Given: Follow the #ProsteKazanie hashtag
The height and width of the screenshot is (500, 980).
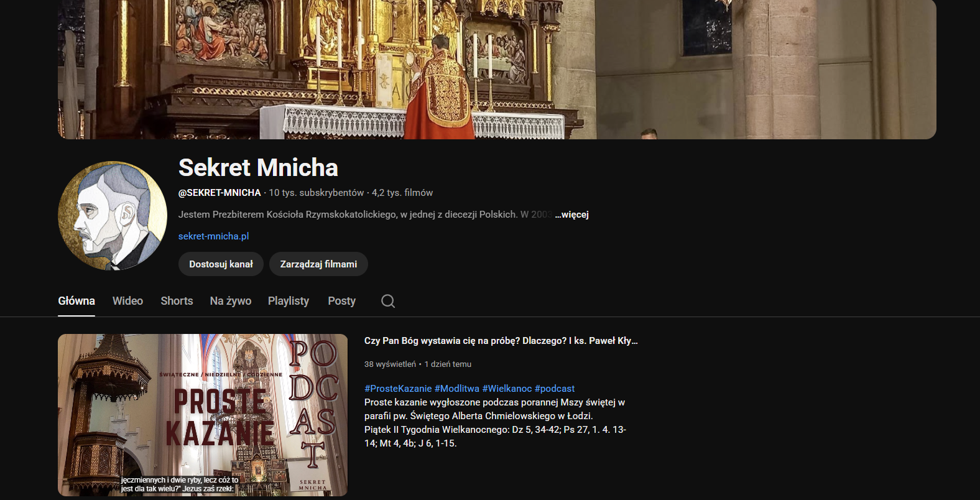Looking at the screenshot, I should 398,389.
